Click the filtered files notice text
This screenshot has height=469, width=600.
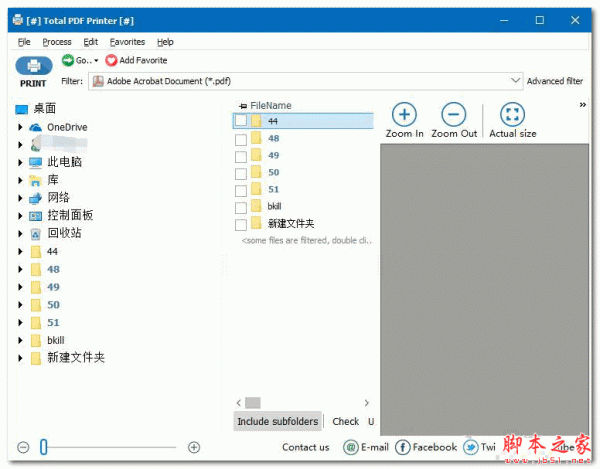pos(307,240)
